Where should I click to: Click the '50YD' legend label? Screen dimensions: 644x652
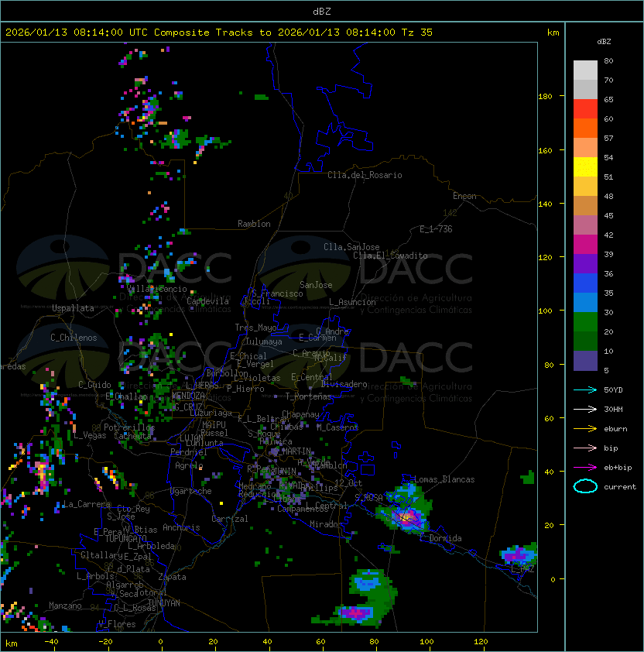pos(613,389)
